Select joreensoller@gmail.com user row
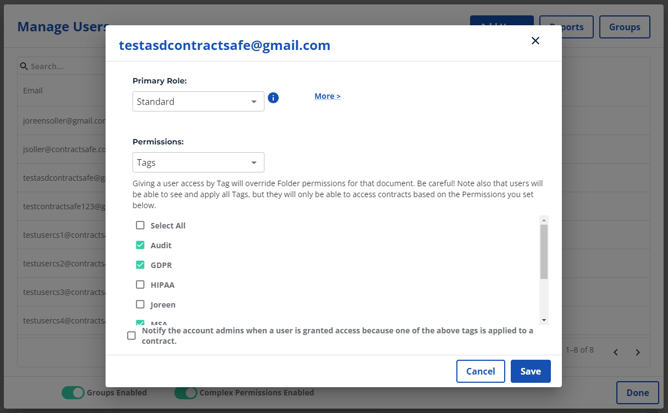The width and height of the screenshot is (668, 413). [x=62, y=121]
